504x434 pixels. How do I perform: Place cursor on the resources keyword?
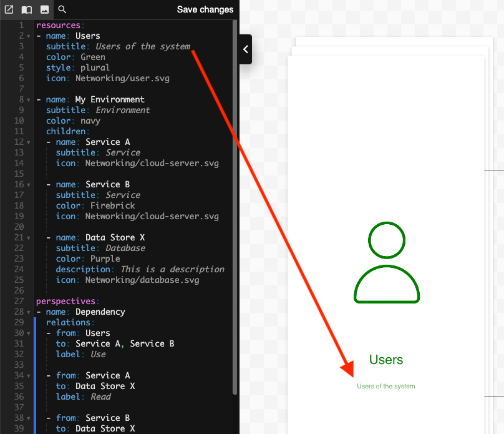59,25
